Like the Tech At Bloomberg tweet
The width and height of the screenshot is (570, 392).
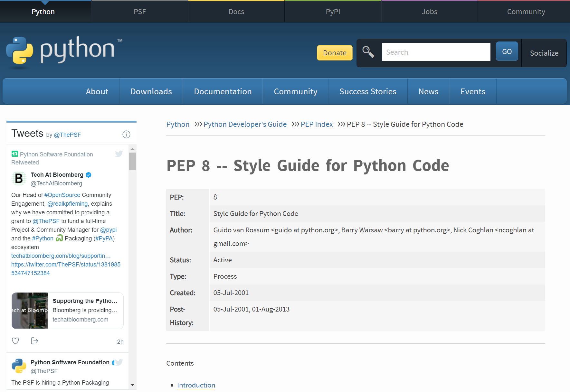click(15, 341)
